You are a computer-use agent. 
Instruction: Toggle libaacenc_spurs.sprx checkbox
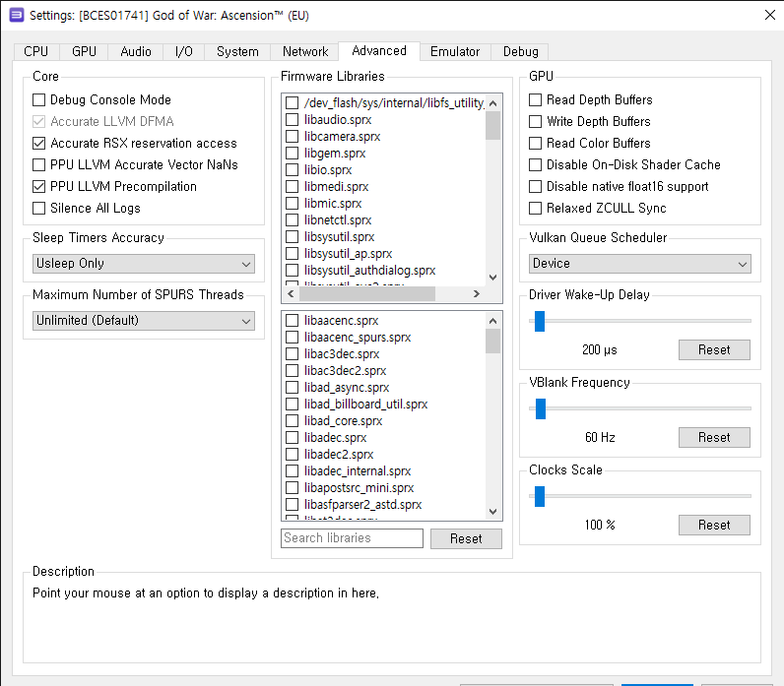[292, 338]
